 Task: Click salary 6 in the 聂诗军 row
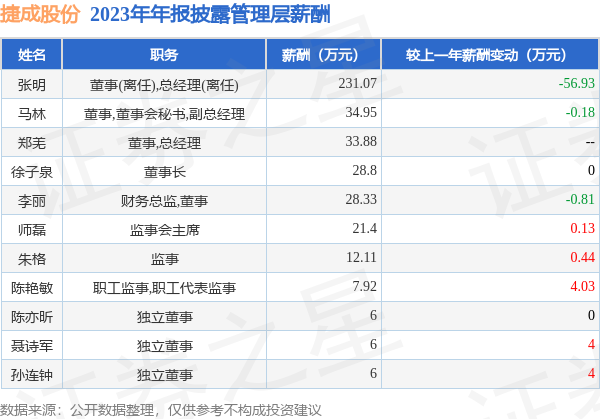(x=373, y=345)
